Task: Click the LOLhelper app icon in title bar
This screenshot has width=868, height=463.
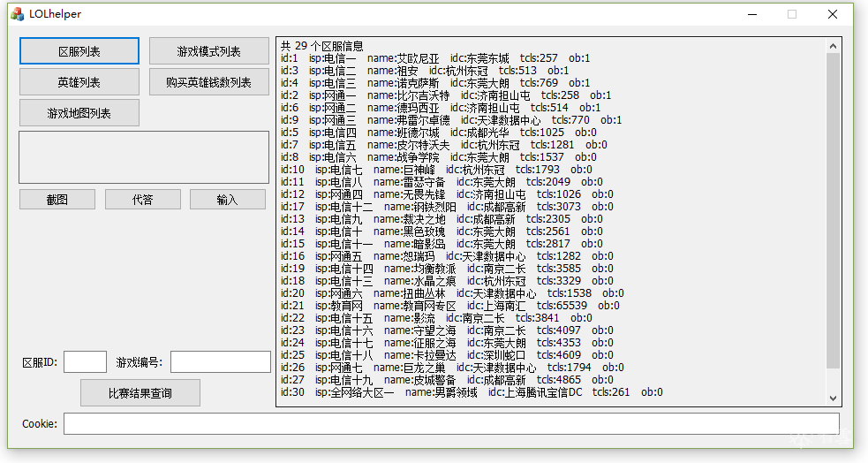Action: coord(17,14)
